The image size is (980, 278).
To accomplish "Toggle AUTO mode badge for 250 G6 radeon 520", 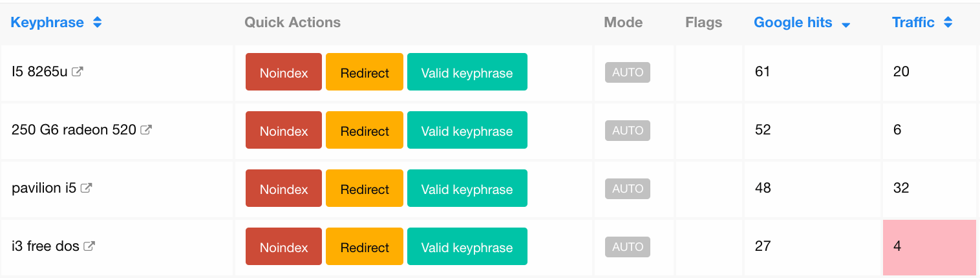I will coord(628,131).
